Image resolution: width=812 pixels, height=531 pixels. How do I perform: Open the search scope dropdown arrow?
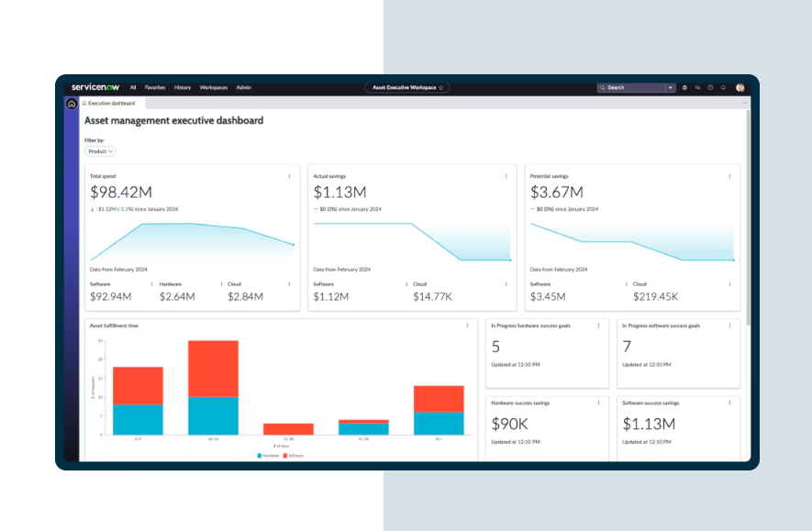point(671,88)
